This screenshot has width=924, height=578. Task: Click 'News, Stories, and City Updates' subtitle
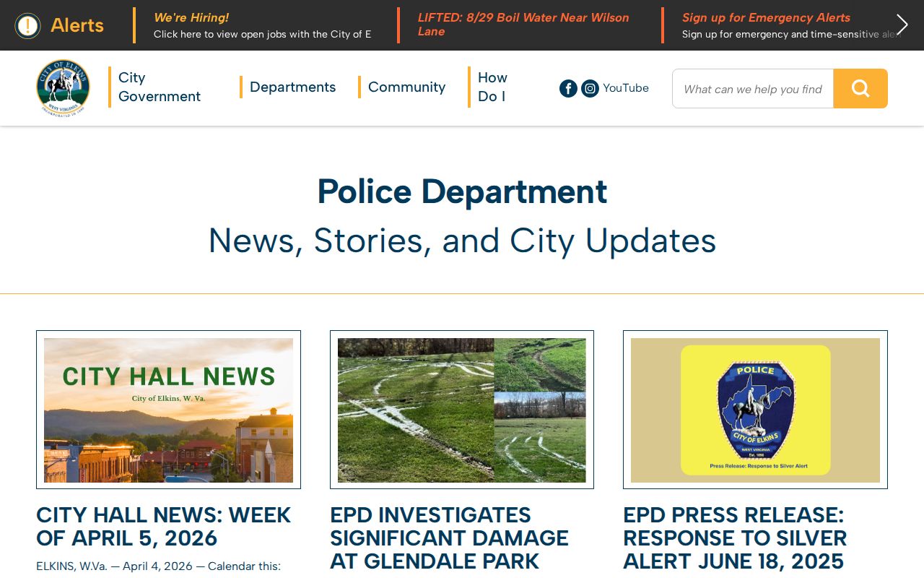[x=462, y=241]
